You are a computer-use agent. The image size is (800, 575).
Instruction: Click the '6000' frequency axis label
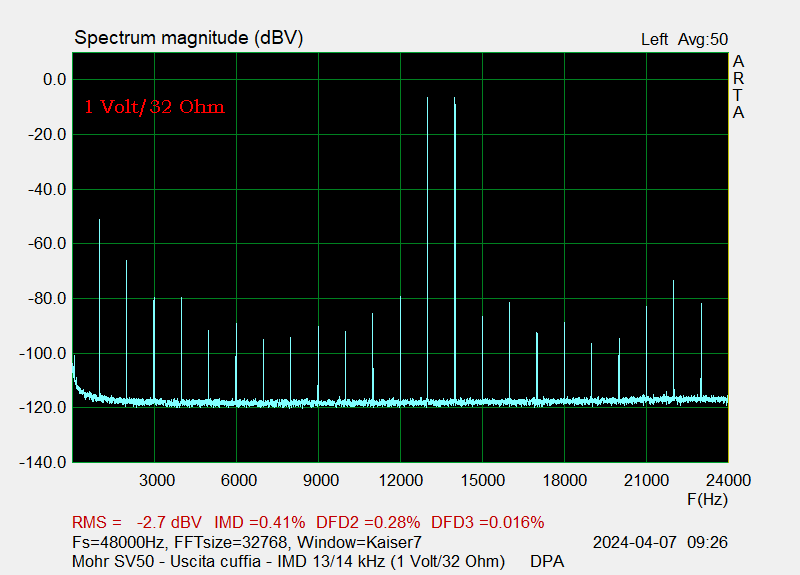click(x=239, y=480)
